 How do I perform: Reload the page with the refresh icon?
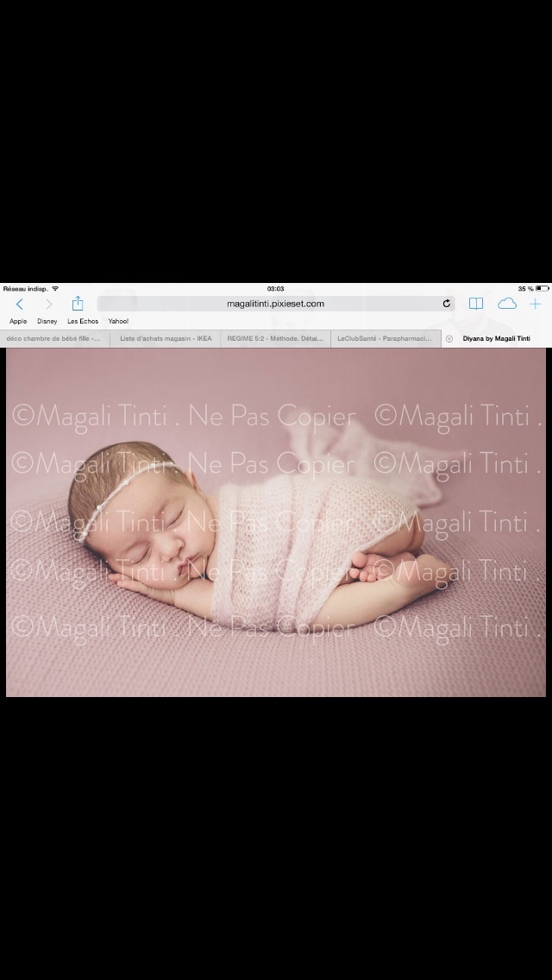pos(446,304)
